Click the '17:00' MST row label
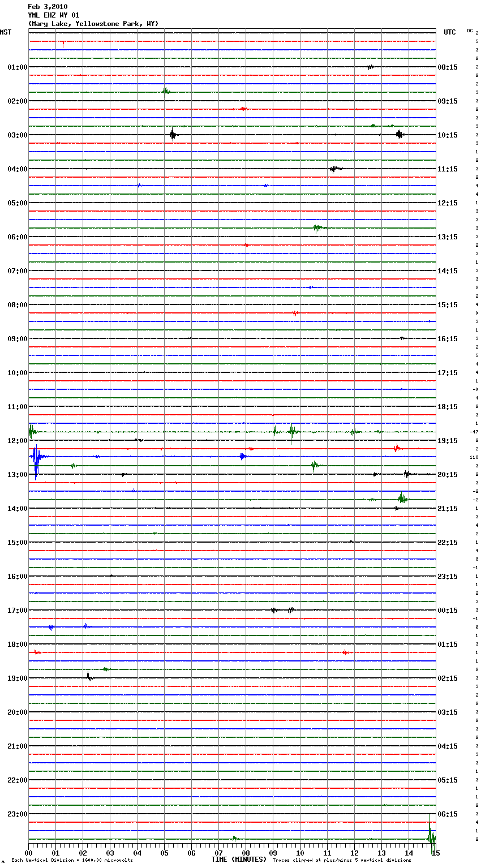 [18, 611]
